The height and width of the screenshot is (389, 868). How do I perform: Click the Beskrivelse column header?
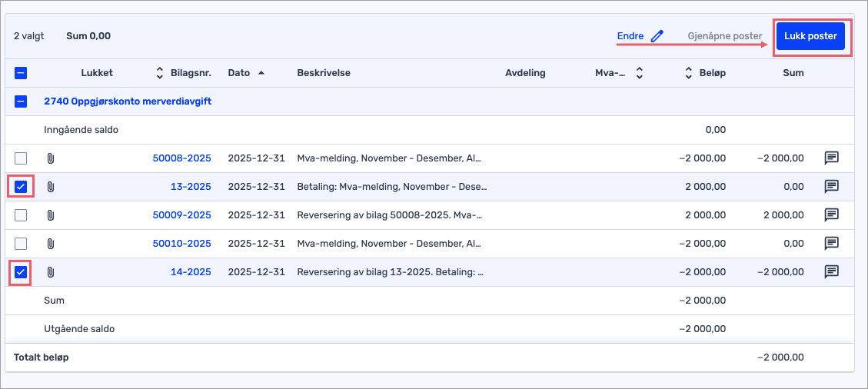pos(324,73)
